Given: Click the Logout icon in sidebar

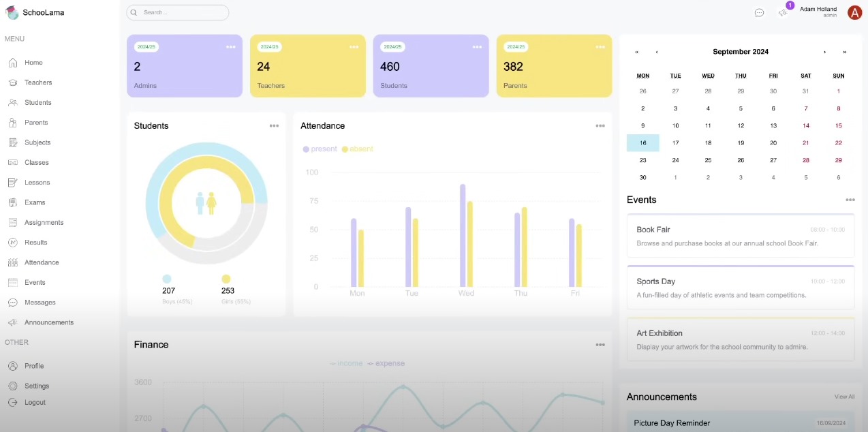Looking at the screenshot, I should click(12, 403).
